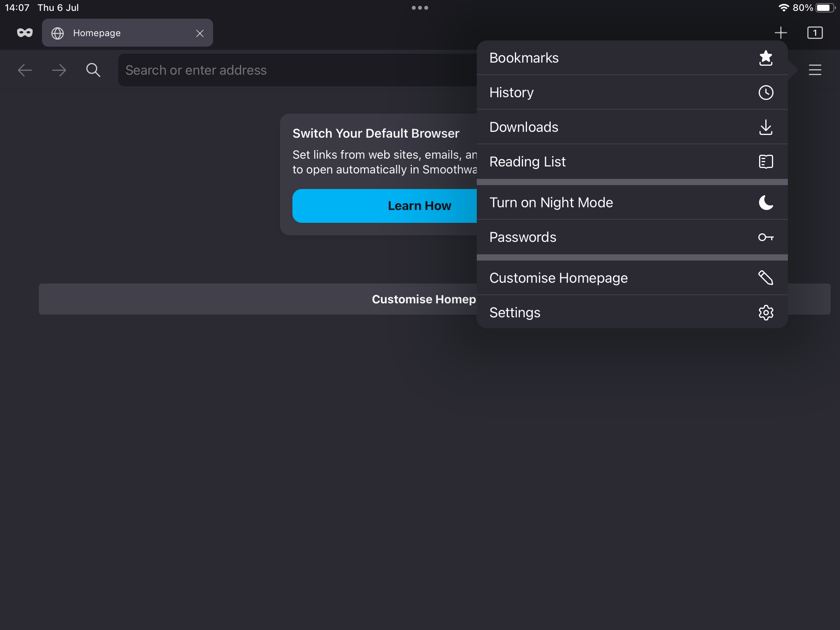Focus the search or enter address field
Viewport: 840px width, 630px height.
(x=296, y=70)
